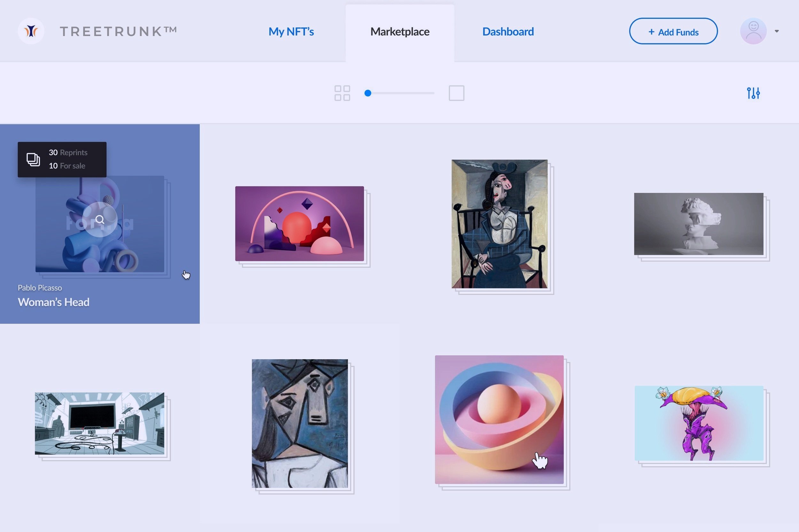The image size is (799, 532).
Task: Click the Pablo Picasso artist name
Action: pos(40,288)
